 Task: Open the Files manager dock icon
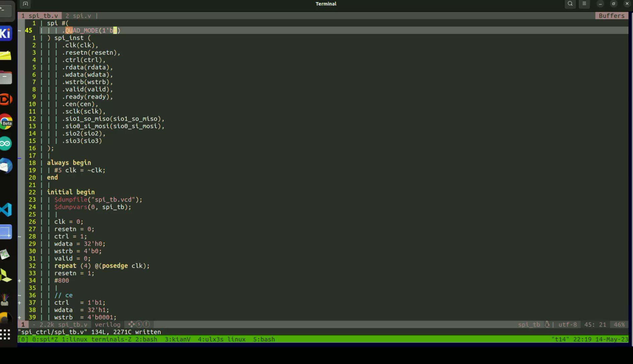tap(6, 78)
